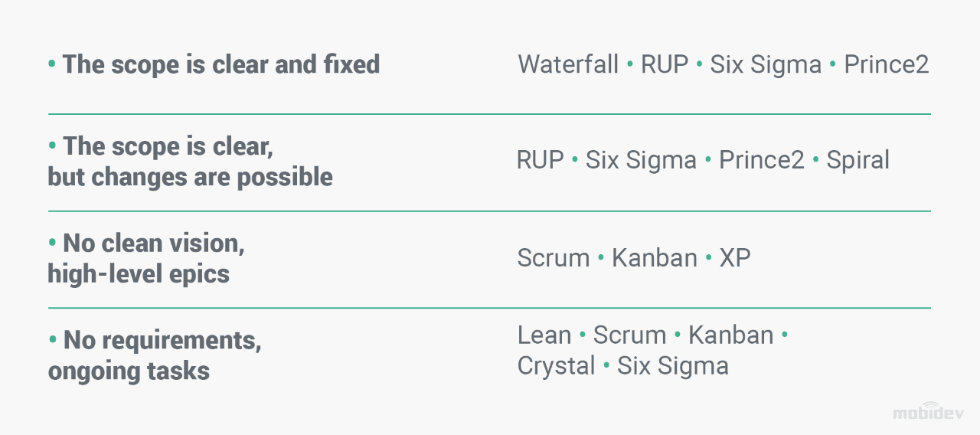Select the Lean methodology text

(x=544, y=335)
